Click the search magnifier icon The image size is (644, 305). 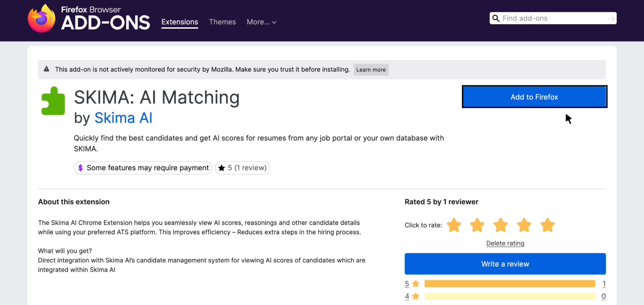(x=496, y=18)
